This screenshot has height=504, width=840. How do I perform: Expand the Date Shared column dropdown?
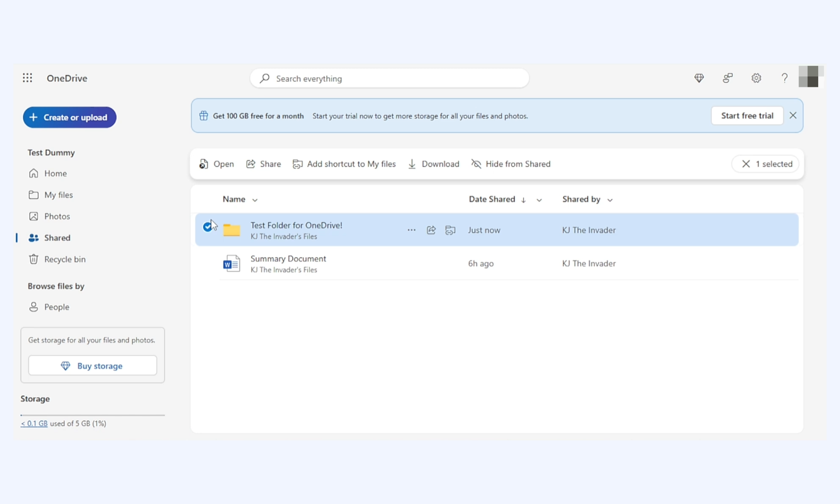[539, 200]
